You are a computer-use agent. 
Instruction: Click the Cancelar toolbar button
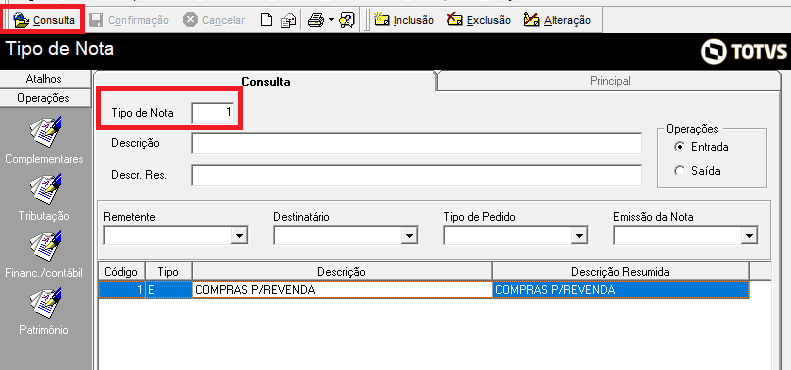(x=214, y=20)
